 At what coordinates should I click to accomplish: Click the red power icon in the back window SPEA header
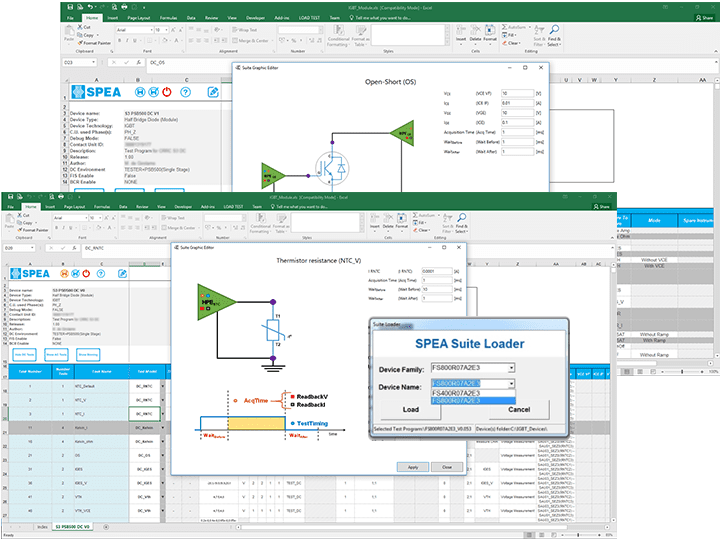[167, 92]
